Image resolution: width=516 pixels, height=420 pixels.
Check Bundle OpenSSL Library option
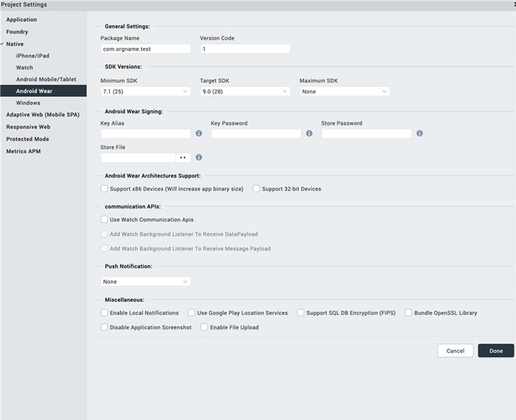click(x=408, y=313)
